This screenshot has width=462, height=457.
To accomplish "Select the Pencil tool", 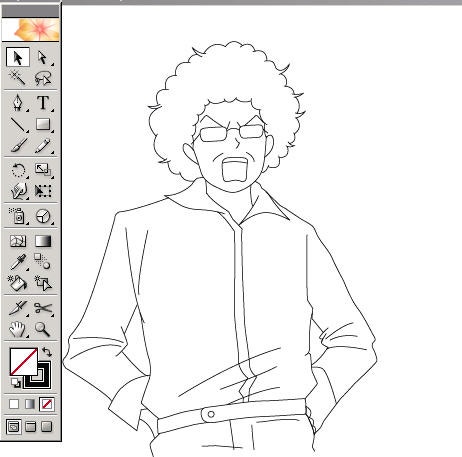I will coord(43,145).
